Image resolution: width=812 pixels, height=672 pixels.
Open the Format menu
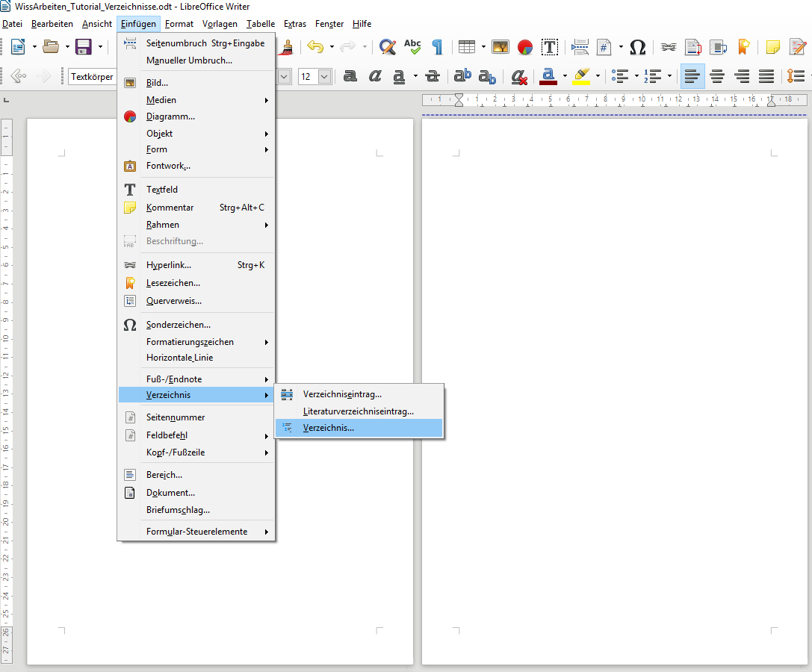[x=179, y=24]
